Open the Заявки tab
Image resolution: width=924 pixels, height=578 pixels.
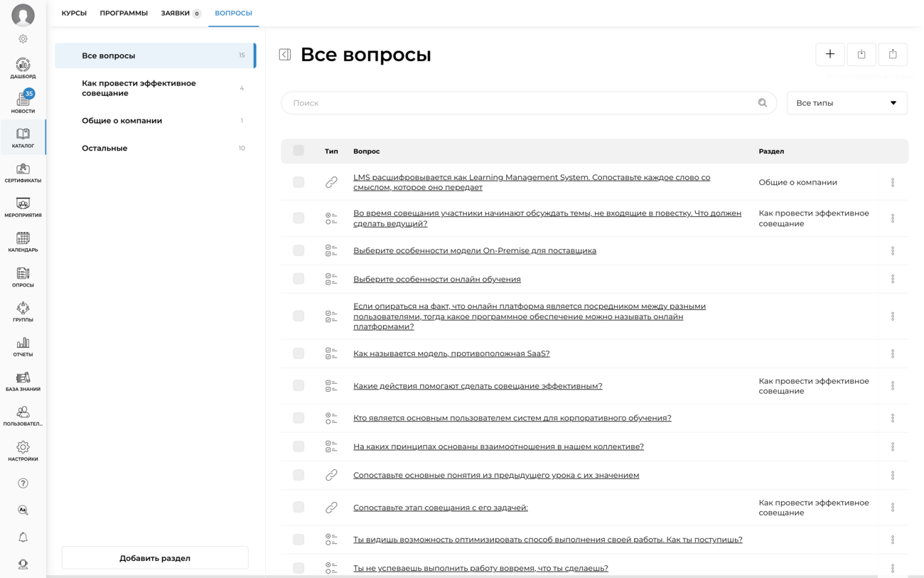pyautogui.click(x=181, y=14)
